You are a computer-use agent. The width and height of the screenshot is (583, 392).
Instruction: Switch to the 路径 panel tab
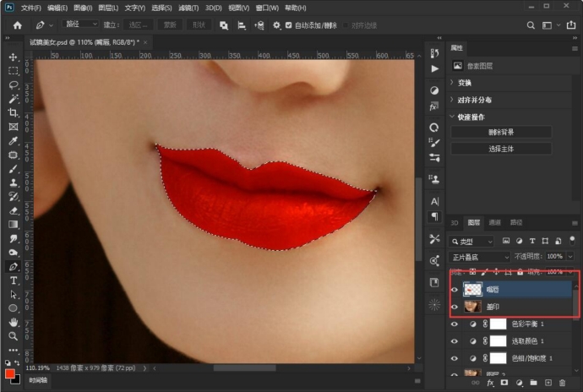coord(516,222)
